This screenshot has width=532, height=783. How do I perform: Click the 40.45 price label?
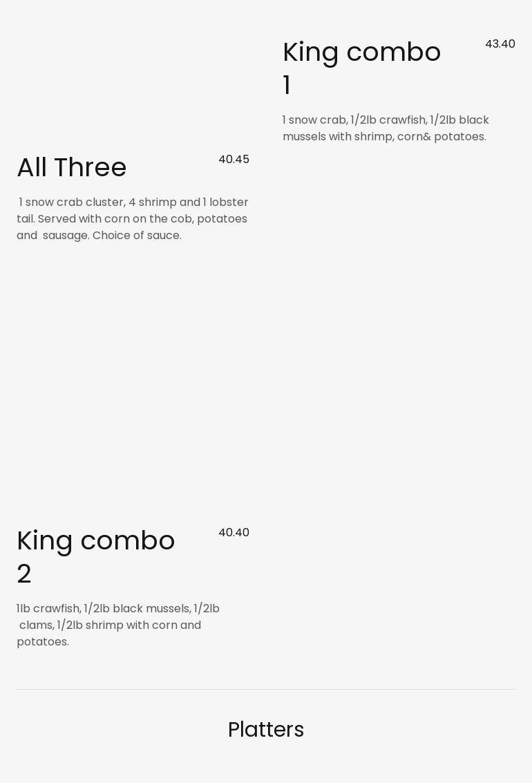pyautogui.click(x=234, y=160)
